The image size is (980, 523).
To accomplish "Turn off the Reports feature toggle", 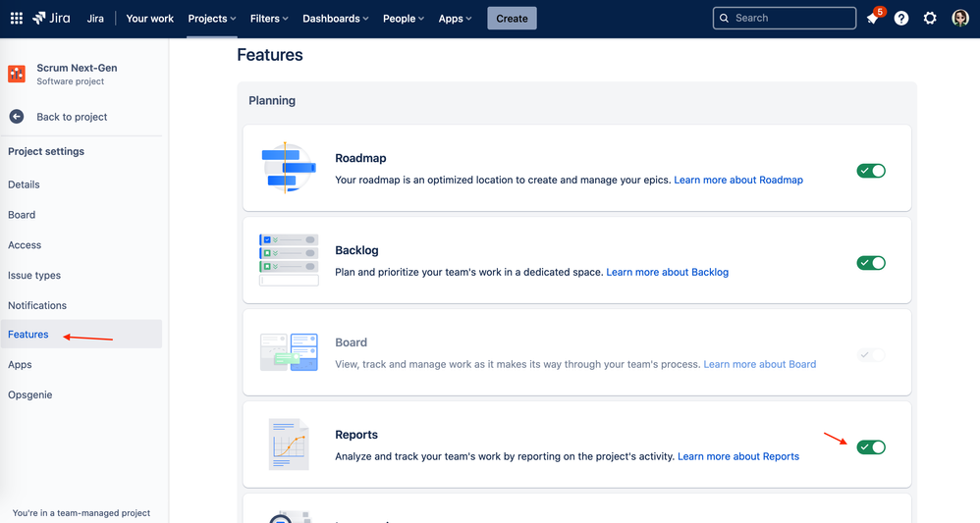I will click(x=871, y=447).
